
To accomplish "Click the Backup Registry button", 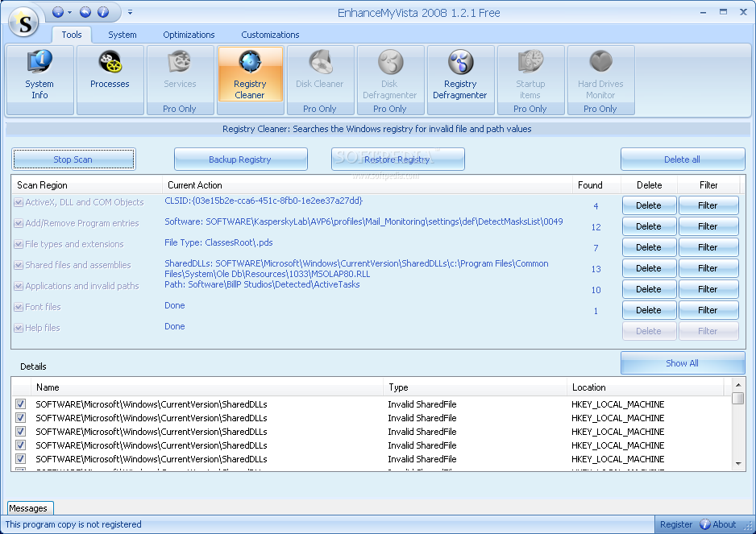I will point(241,159).
